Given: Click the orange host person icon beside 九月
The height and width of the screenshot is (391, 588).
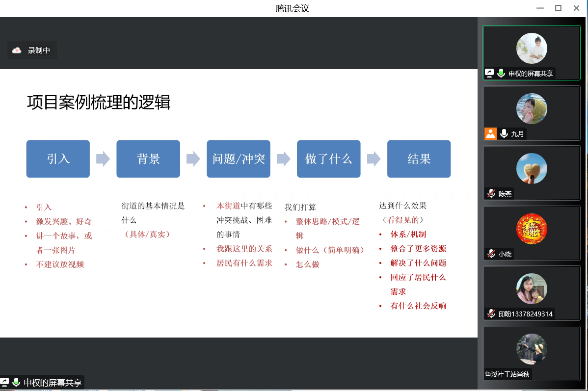Looking at the screenshot, I should tap(490, 133).
